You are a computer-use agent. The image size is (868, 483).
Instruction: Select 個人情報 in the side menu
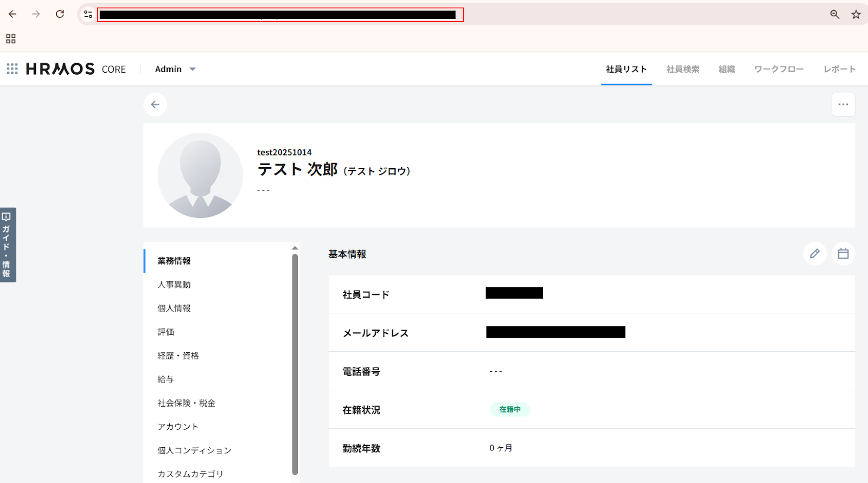[x=174, y=308]
